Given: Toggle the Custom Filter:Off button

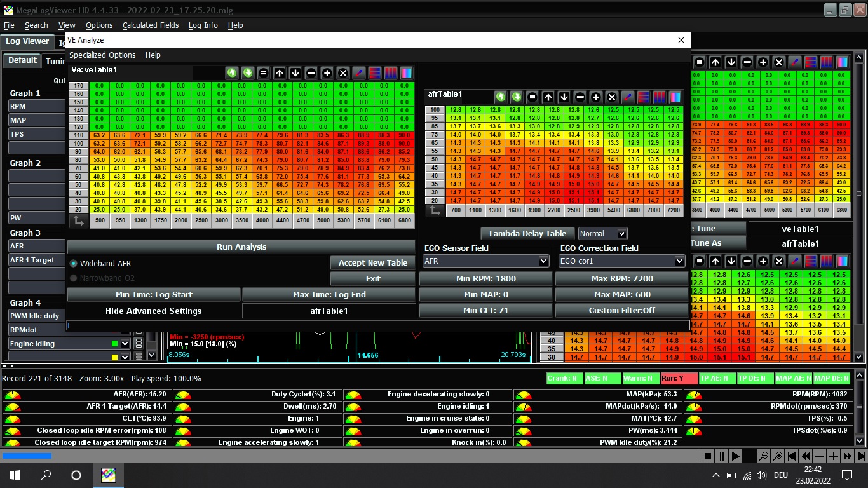Looking at the screenshot, I should [621, 311].
